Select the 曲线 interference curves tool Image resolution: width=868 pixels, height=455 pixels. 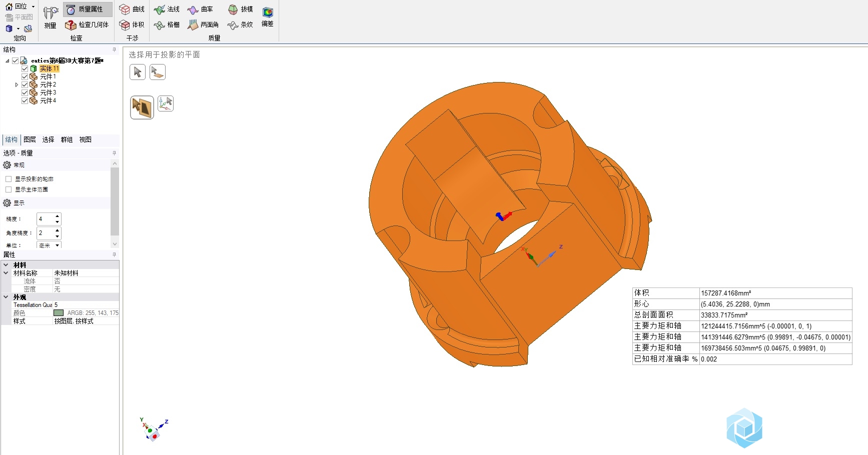click(132, 9)
